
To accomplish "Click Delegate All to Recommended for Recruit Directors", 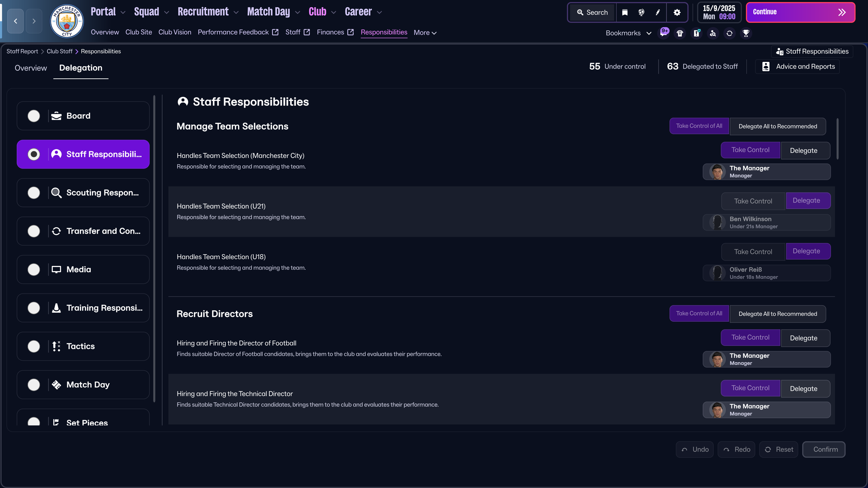I will point(777,314).
